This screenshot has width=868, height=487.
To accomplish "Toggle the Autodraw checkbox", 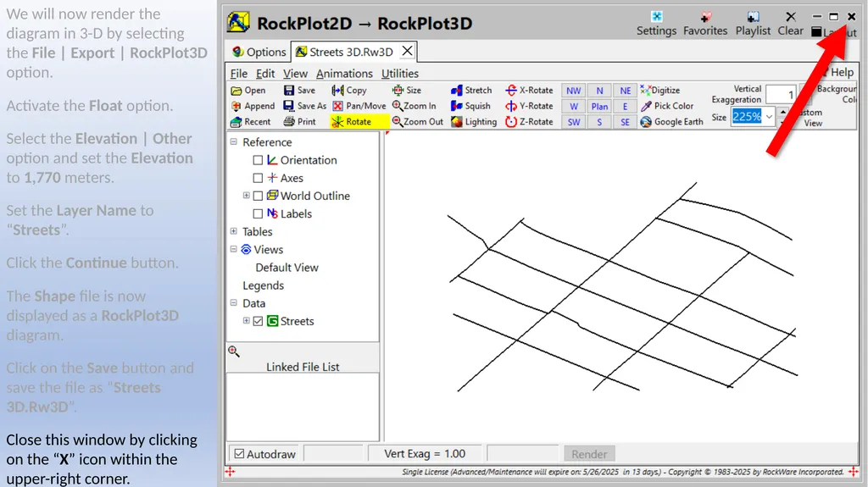I will [239, 454].
